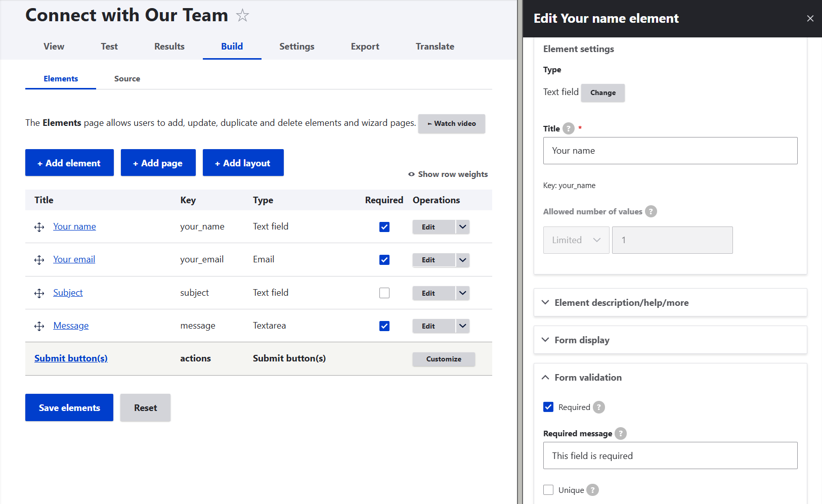Switch to the Source sub-tab
Image resolution: width=822 pixels, height=504 pixels.
tap(127, 79)
